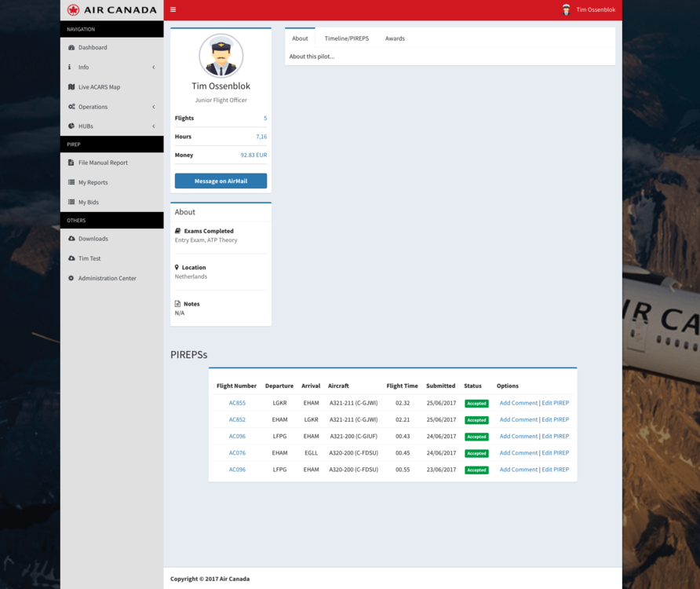Click the Administration Center gear icon
Viewport: 700px width, 589px height.
pos(71,278)
